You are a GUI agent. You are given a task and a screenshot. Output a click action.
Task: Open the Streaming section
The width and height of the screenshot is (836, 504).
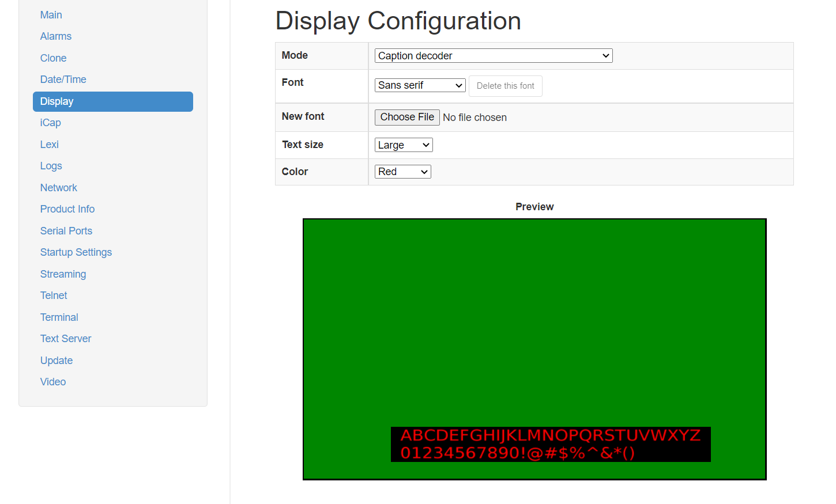pos(63,274)
